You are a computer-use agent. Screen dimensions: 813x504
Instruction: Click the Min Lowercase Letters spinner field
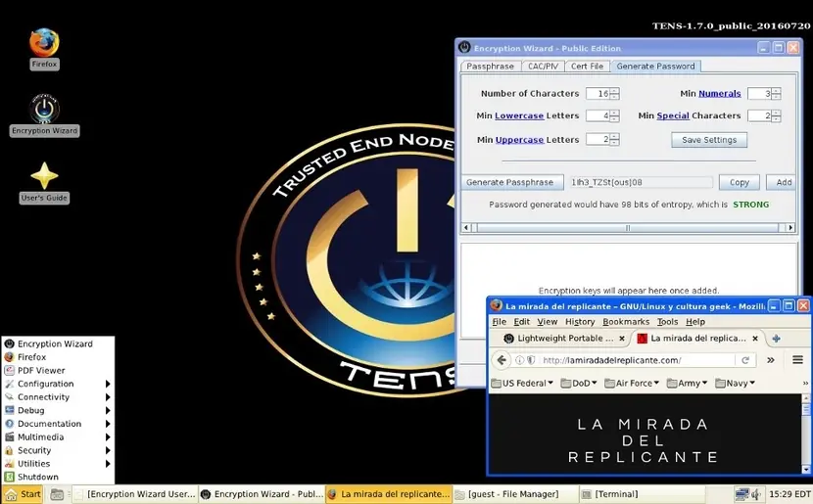pyautogui.click(x=602, y=115)
